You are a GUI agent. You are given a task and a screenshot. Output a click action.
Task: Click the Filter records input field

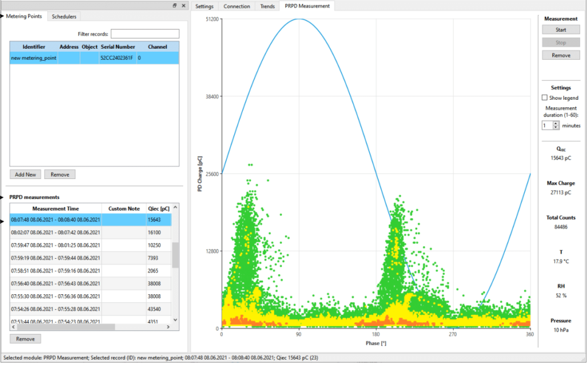(x=145, y=34)
